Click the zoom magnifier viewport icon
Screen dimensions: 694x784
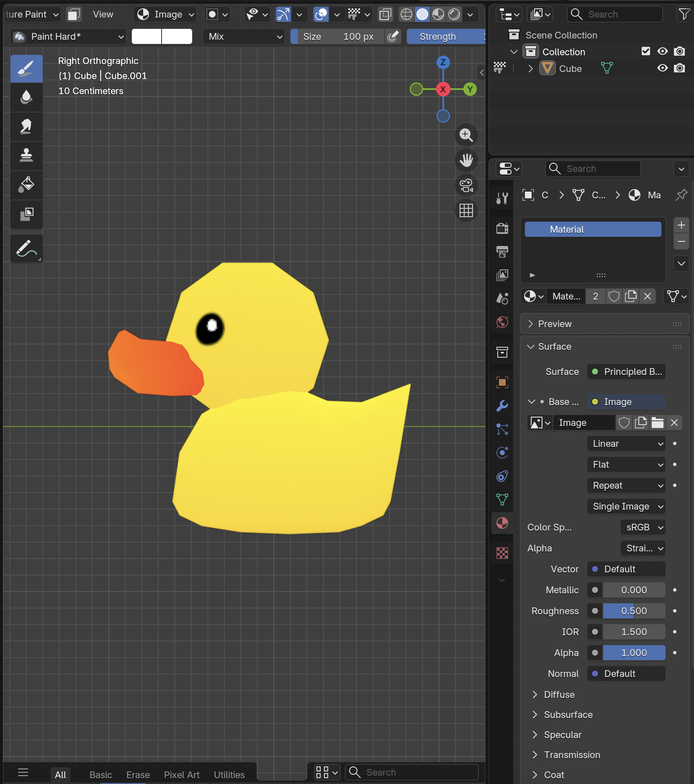tap(466, 135)
